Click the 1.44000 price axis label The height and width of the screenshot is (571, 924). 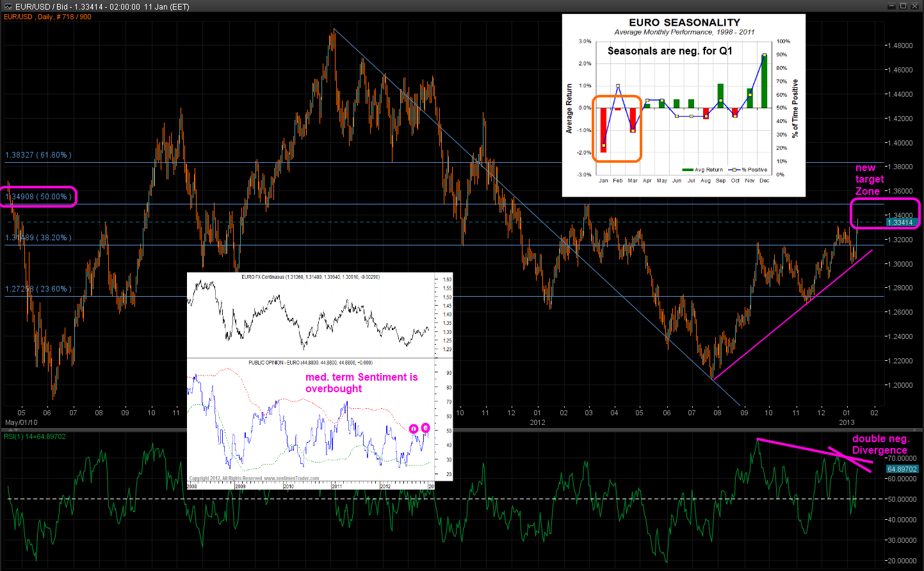900,95
